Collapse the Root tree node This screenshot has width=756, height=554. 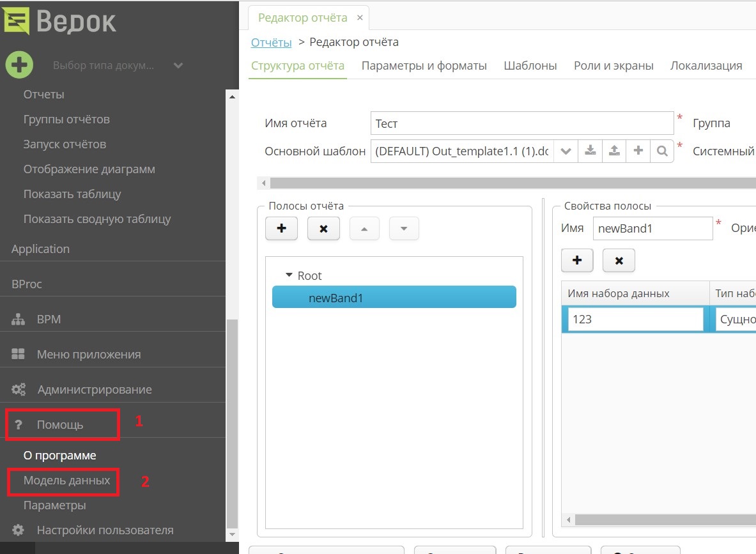(x=289, y=275)
